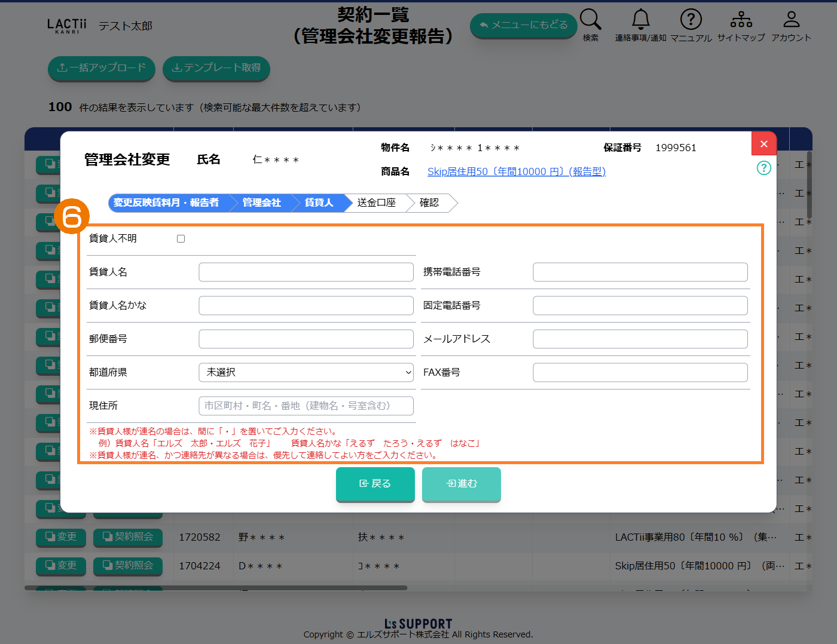Open the search magnifier icon

point(590,20)
